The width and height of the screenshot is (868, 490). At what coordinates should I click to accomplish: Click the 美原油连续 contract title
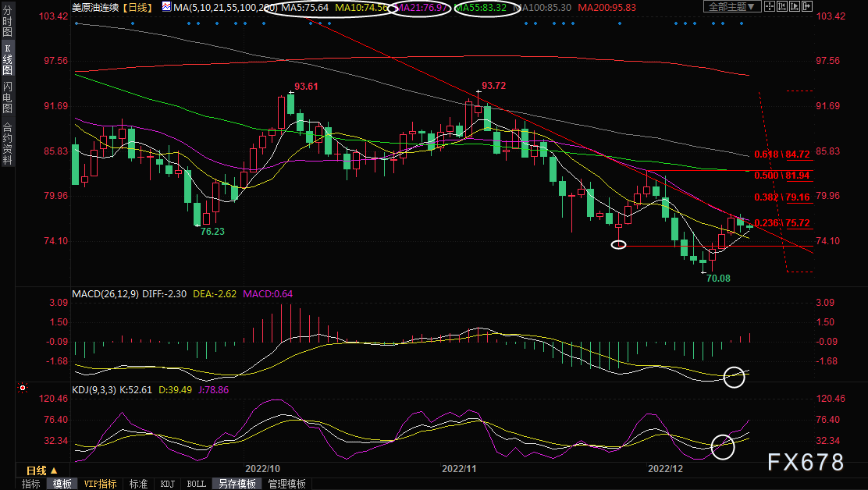[95, 7]
